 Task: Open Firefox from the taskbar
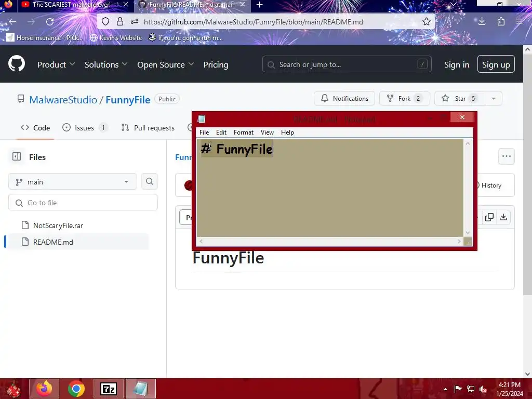[44, 389]
